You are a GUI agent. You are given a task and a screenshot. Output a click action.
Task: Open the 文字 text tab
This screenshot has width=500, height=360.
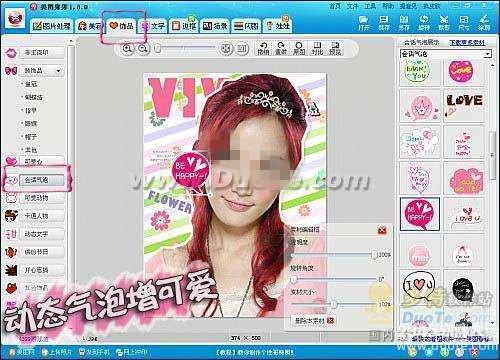pos(153,26)
